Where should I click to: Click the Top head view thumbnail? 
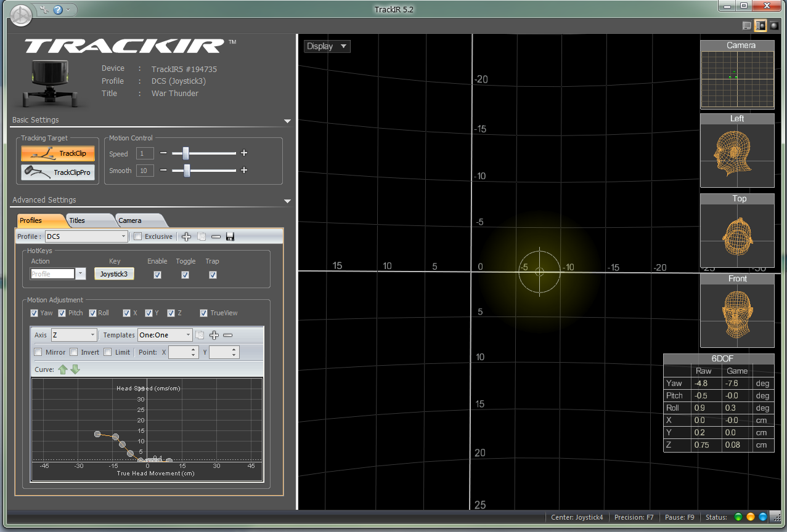pyautogui.click(x=737, y=230)
